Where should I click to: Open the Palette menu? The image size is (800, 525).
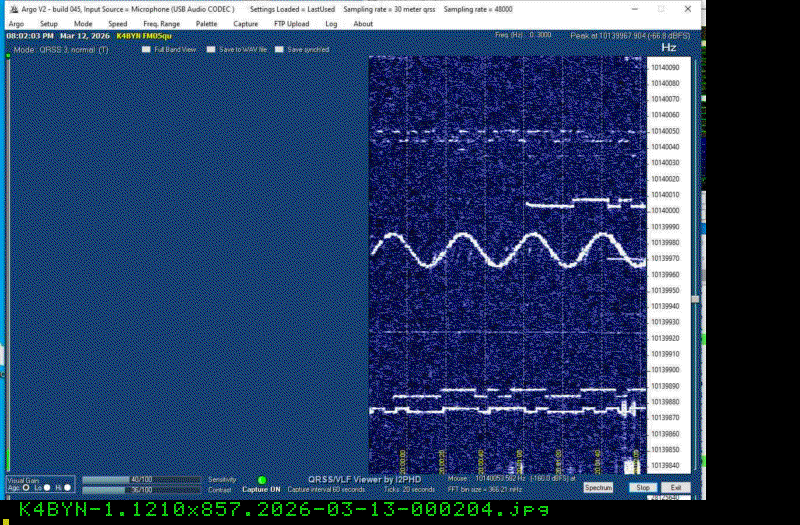coord(206,23)
